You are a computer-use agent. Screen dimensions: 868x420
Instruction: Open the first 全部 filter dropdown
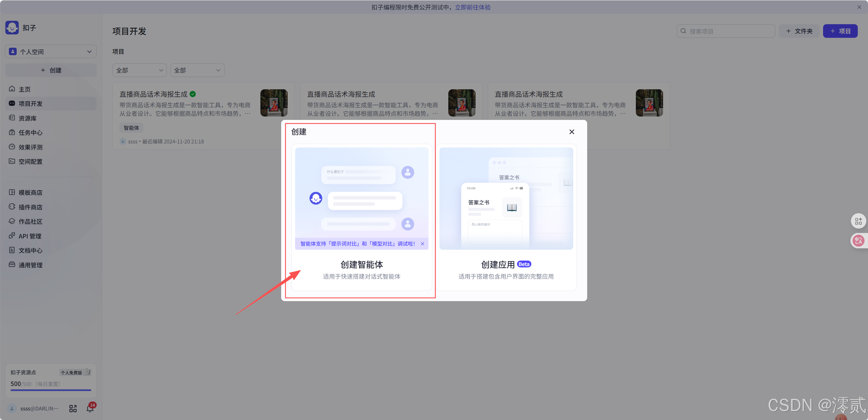click(x=139, y=70)
